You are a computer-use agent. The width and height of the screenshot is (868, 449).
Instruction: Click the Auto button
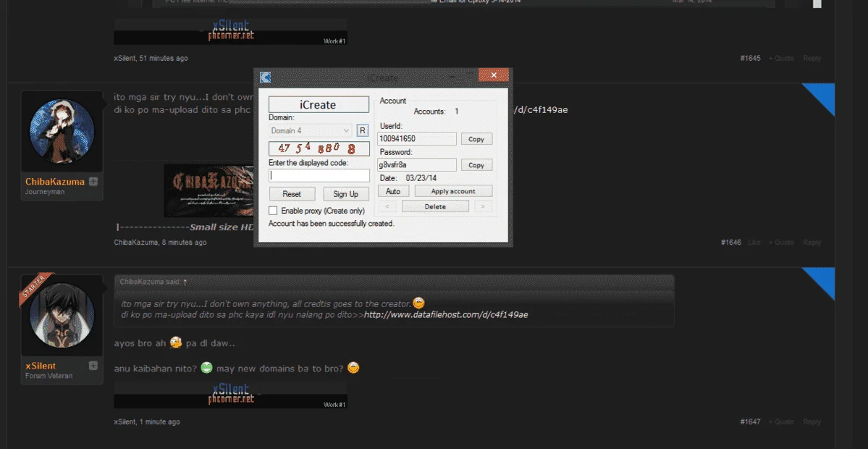tap(393, 191)
